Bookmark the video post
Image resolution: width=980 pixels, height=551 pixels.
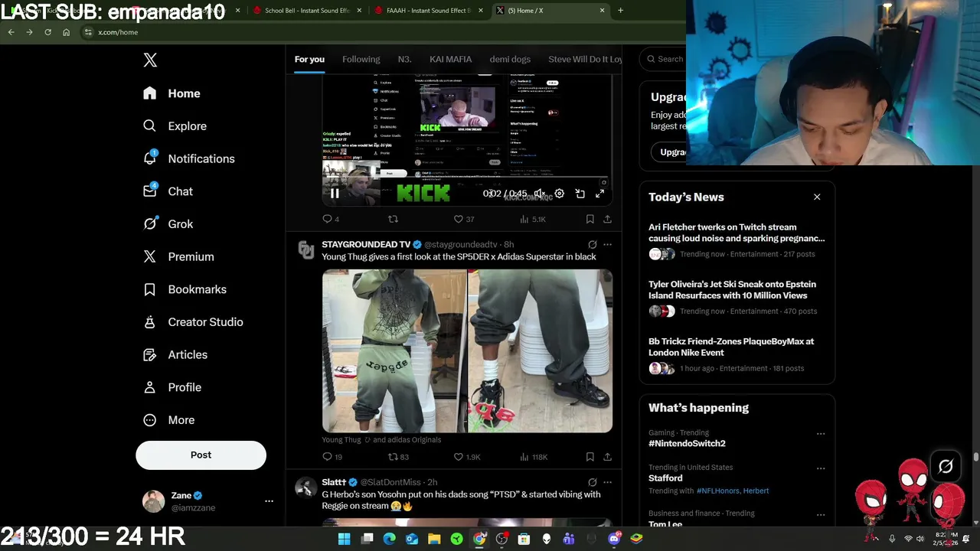(x=590, y=219)
